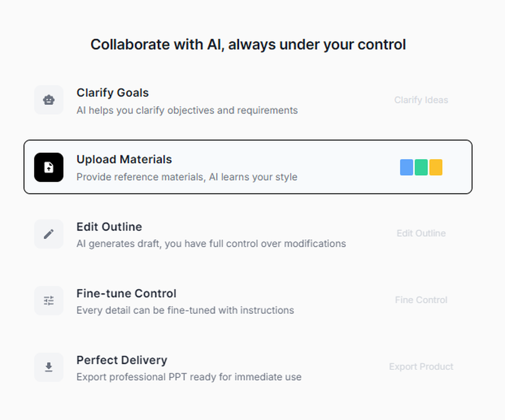Image resolution: width=505 pixels, height=420 pixels.
Task: Select the blue color square
Action: 406,167
